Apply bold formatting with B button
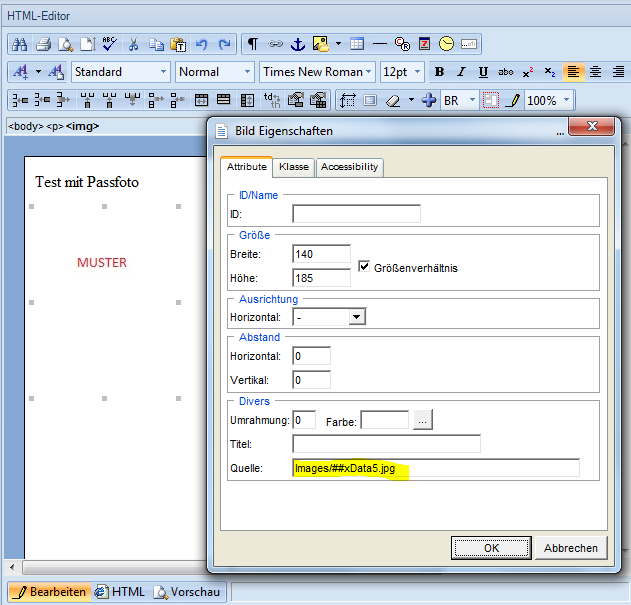Image resolution: width=631 pixels, height=605 pixels. pyautogui.click(x=439, y=72)
